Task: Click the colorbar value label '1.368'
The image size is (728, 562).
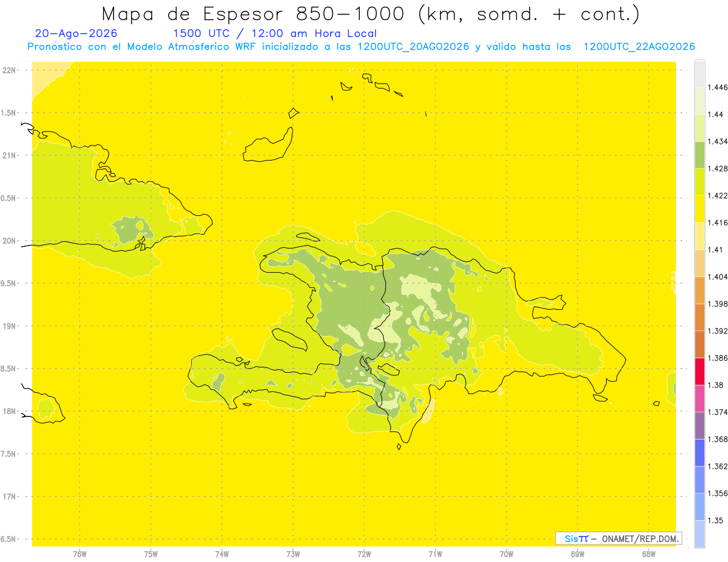Action: 718,439
